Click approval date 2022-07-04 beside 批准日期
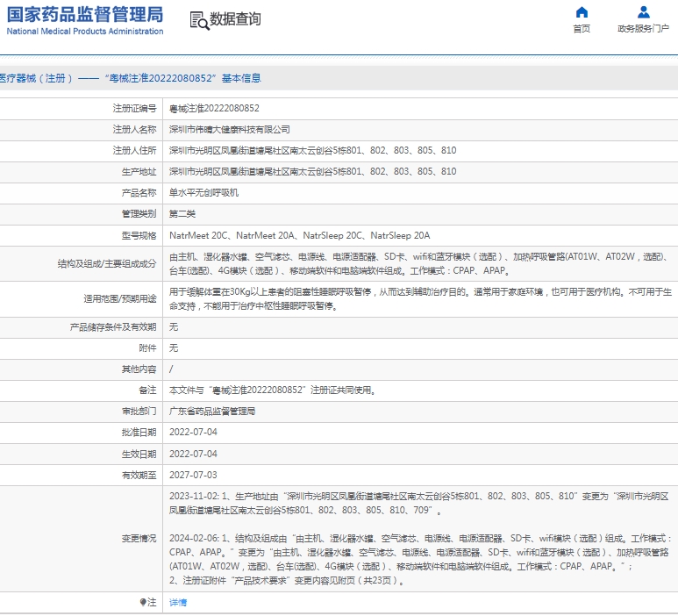678x616 pixels. tap(193, 432)
